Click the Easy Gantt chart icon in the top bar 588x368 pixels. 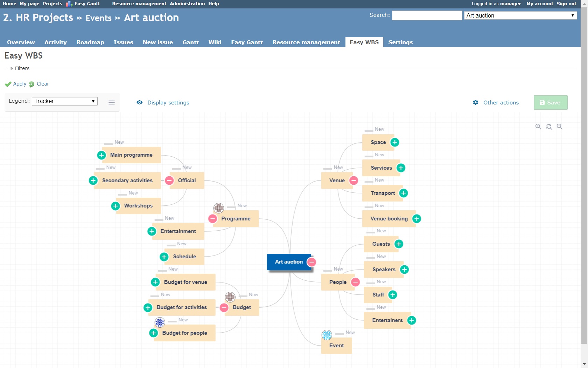69,4
